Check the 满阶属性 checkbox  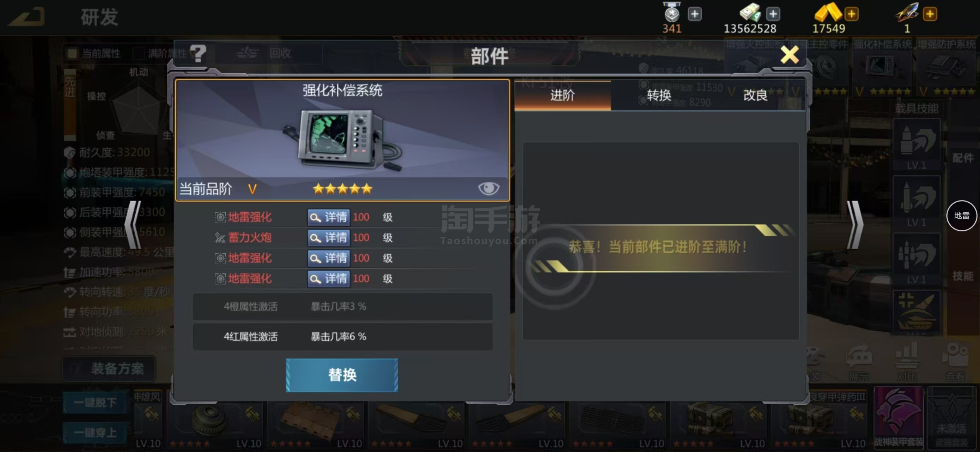[x=138, y=53]
